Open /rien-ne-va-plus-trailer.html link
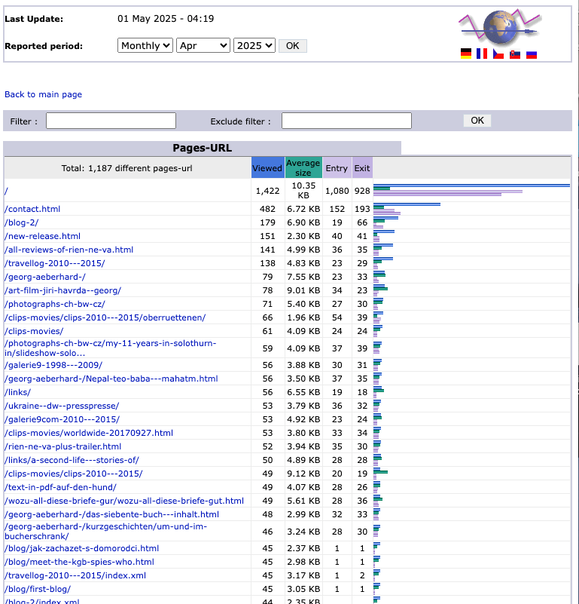Image resolution: width=579 pixels, height=604 pixels. pos(63,446)
